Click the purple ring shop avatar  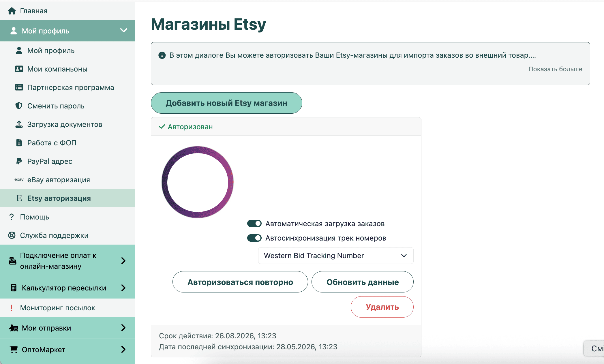[198, 182]
